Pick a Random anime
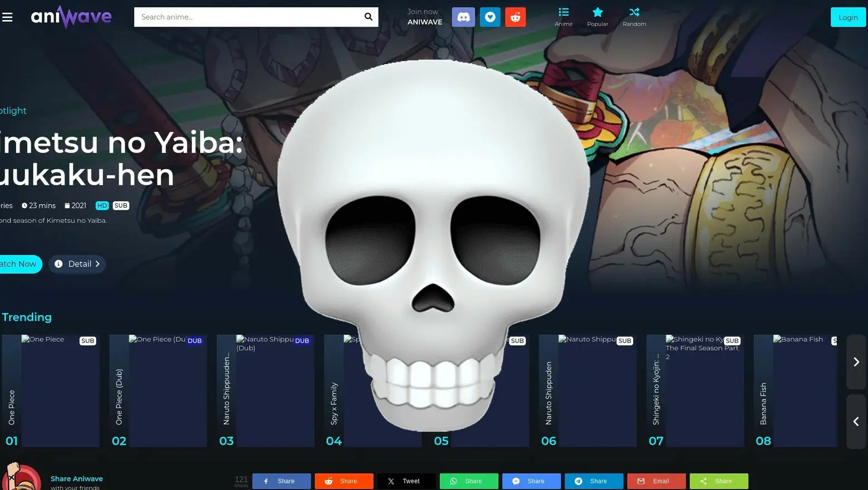Viewport: 868px width, 490px height. point(634,17)
